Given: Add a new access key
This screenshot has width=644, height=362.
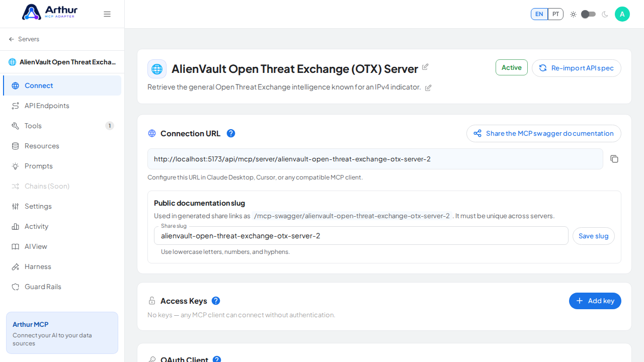Looking at the screenshot, I should click(x=595, y=301).
